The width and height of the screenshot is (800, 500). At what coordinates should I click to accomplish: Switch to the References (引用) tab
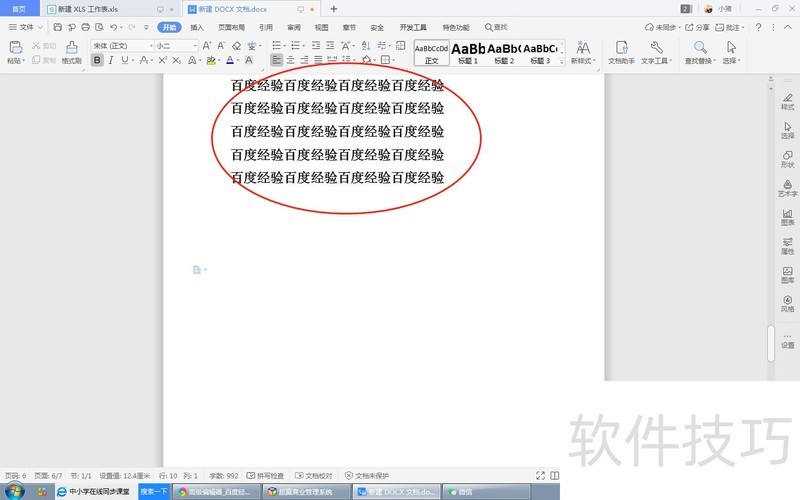click(266, 28)
